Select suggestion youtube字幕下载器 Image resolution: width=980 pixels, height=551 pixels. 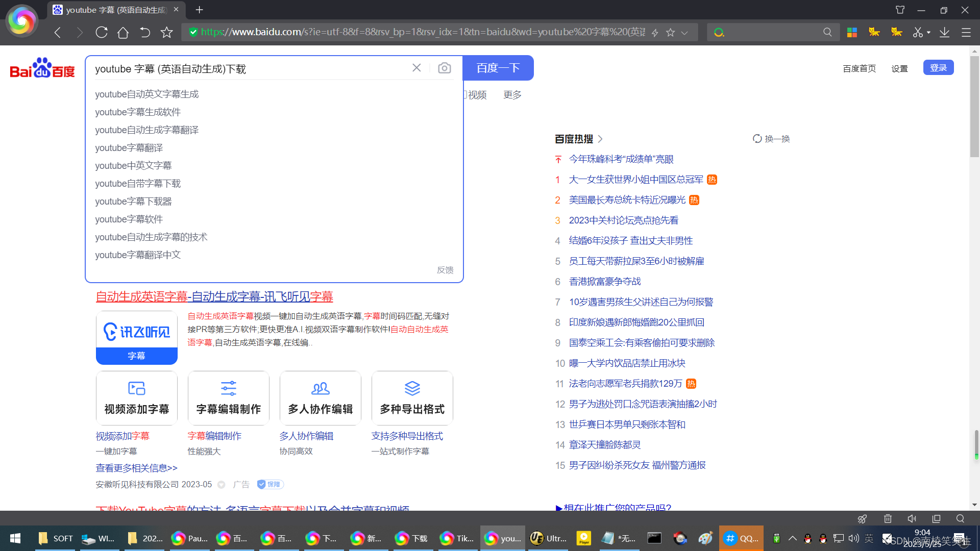point(133,201)
